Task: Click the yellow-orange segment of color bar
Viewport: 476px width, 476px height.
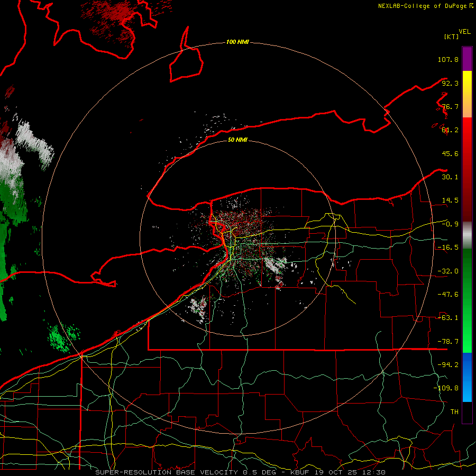Action: [x=467, y=94]
